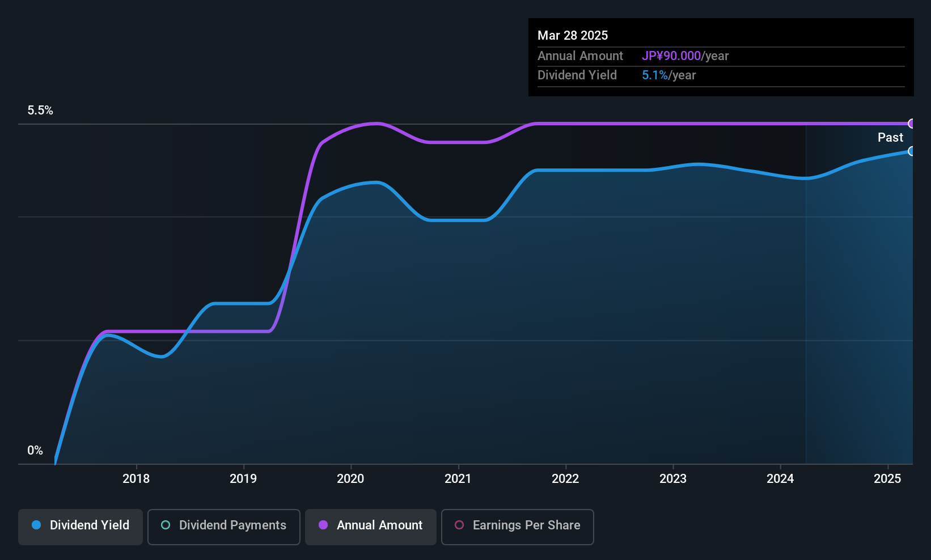Toggle the Dividend Yield series
The image size is (931, 560).
pyautogui.click(x=81, y=527)
